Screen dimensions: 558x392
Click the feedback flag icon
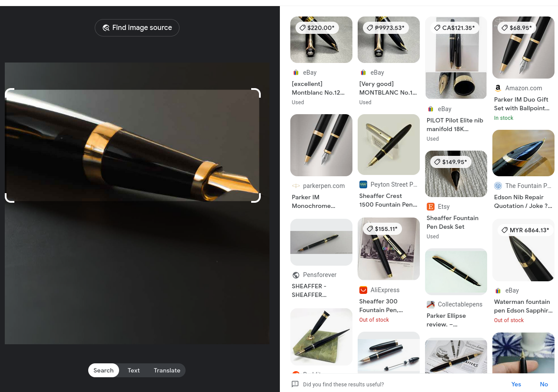(x=295, y=384)
